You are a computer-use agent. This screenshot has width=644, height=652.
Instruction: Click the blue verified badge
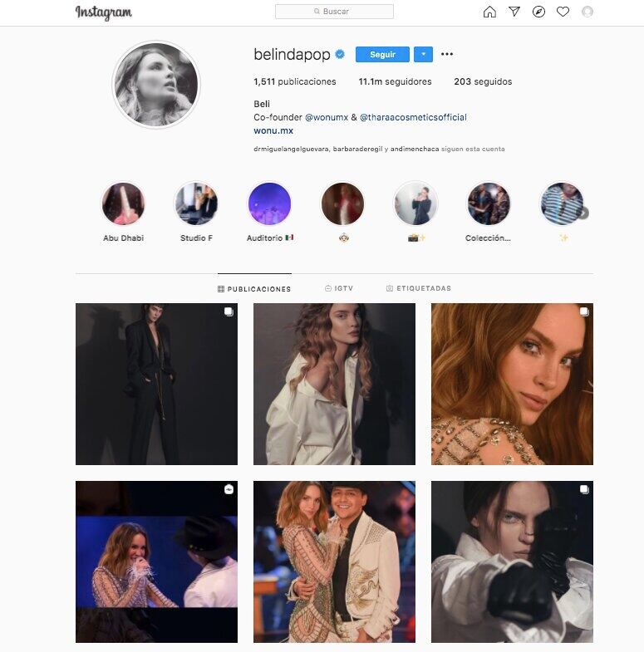tap(340, 54)
